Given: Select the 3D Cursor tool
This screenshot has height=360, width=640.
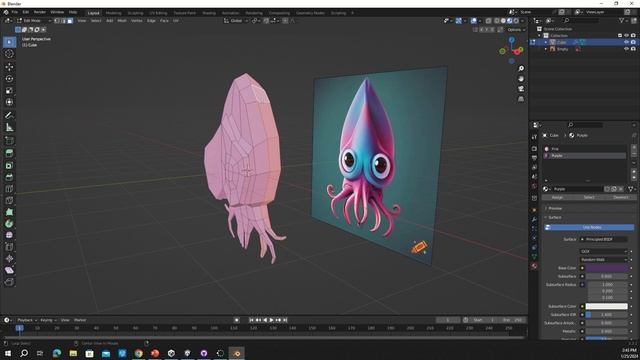Looking at the screenshot, I should click(x=9, y=54).
